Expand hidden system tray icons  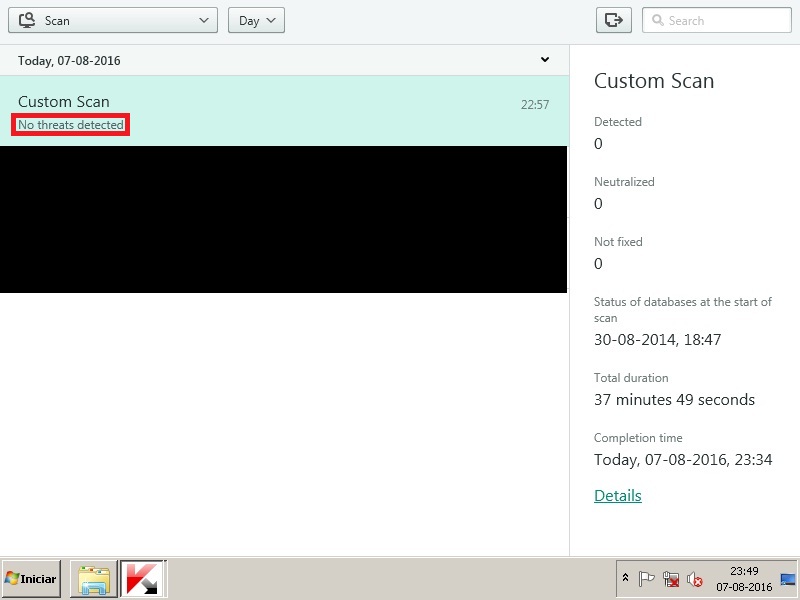[x=626, y=578]
